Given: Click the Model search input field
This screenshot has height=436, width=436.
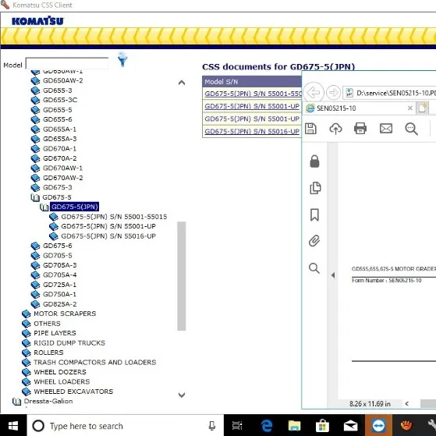Looking at the screenshot, I should [x=67, y=64].
